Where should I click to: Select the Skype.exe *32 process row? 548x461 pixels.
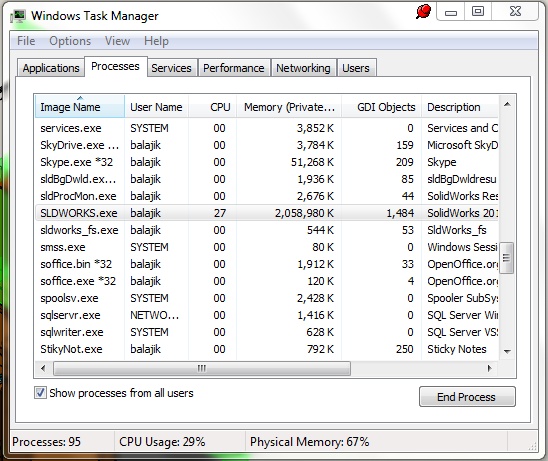pos(266,162)
